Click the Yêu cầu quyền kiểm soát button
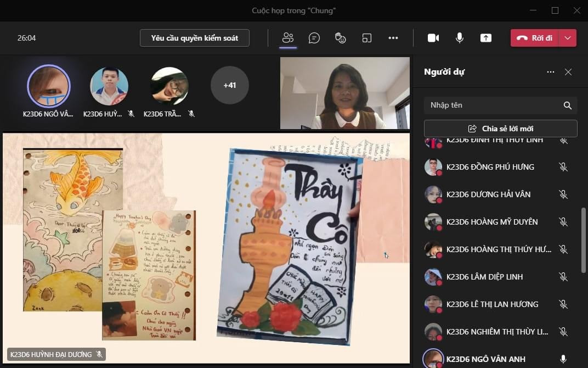 tap(195, 38)
